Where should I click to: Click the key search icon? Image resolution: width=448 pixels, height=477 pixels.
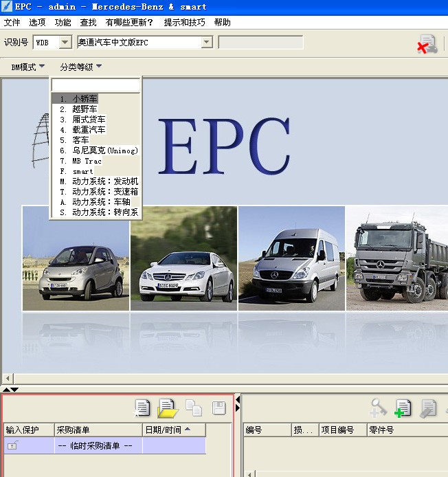(x=378, y=408)
